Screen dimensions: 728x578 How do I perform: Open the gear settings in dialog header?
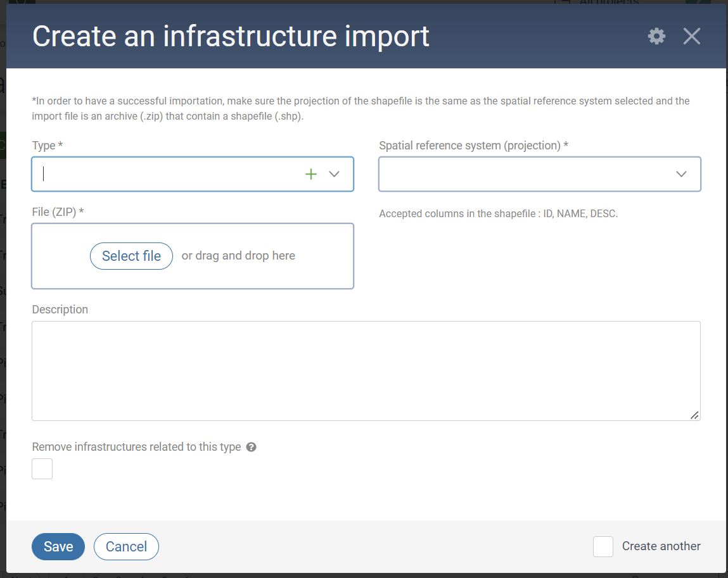pyautogui.click(x=656, y=36)
